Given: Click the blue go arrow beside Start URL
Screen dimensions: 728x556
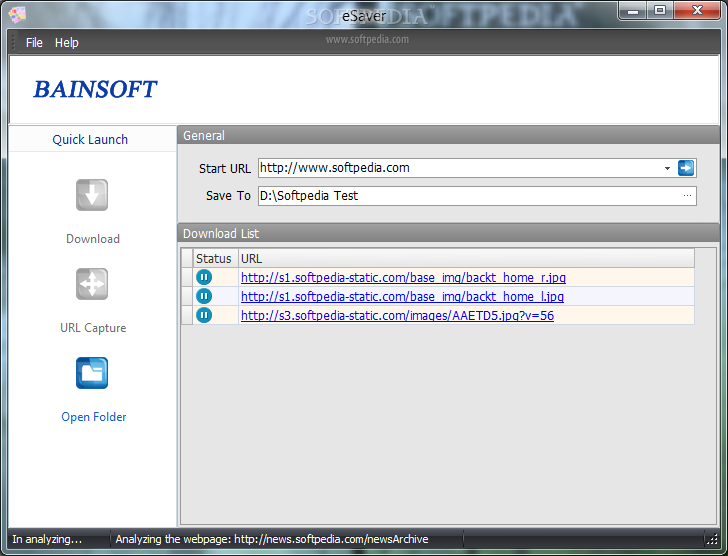Looking at the screenshot, I should coord(686,168).
